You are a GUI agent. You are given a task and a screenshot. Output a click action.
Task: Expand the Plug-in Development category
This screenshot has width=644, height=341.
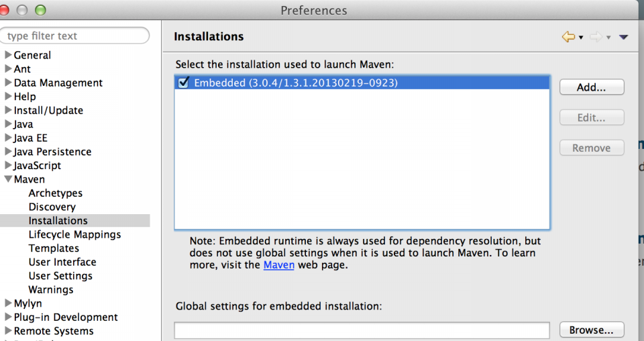[x=8, y=317]
